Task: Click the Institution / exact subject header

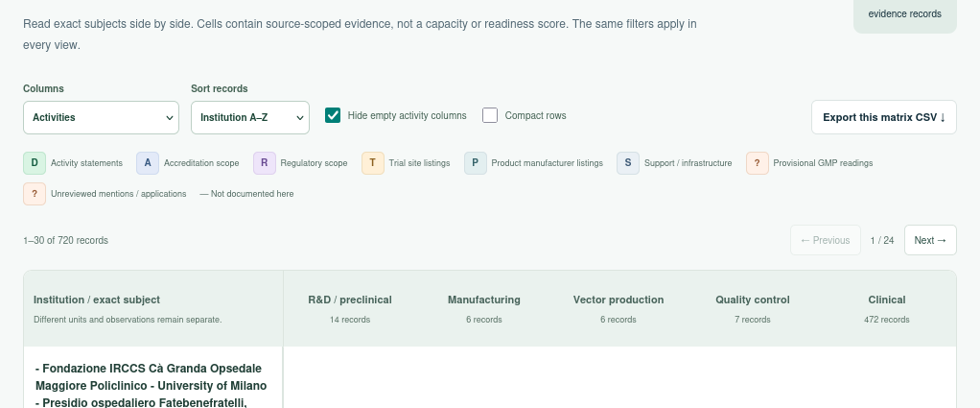Action: pos(97,300)
